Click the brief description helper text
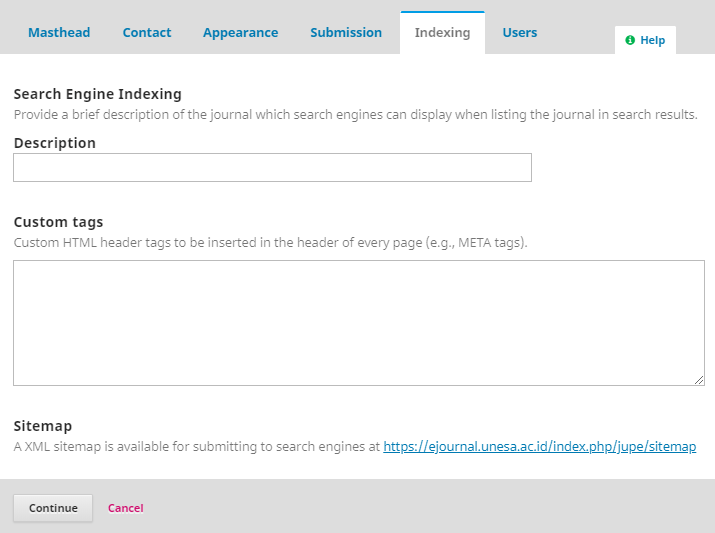This screenshot has width=715, height=533. [x=355, y=115]
